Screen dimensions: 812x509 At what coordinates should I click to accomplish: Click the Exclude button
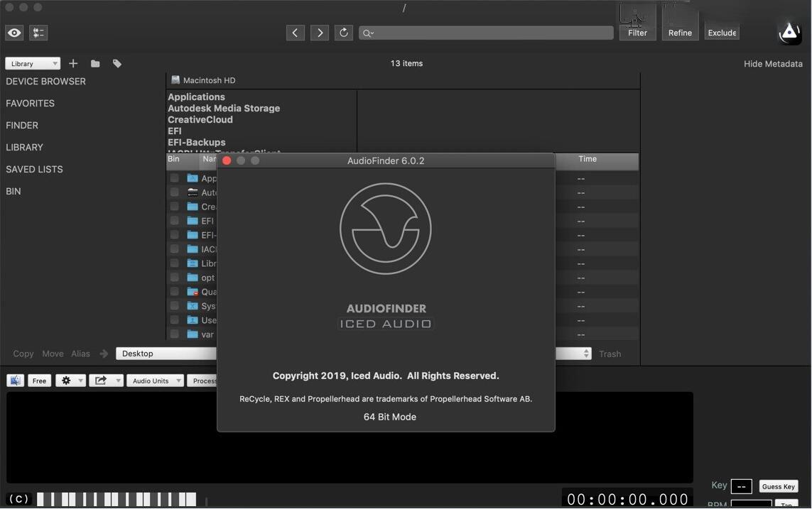point(722,33)
